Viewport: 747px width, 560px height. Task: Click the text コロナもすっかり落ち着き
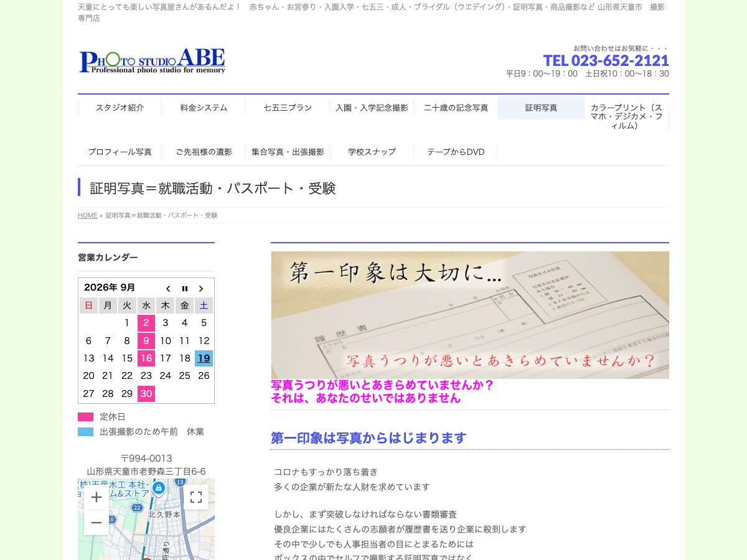[326, 472]
